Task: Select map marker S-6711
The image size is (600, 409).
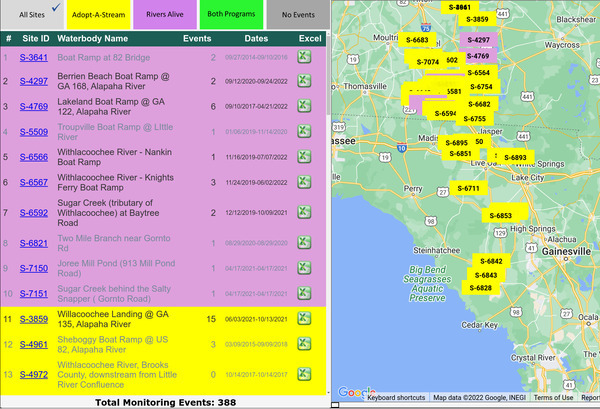Action: pyautogui.click(x=468, y=188)
